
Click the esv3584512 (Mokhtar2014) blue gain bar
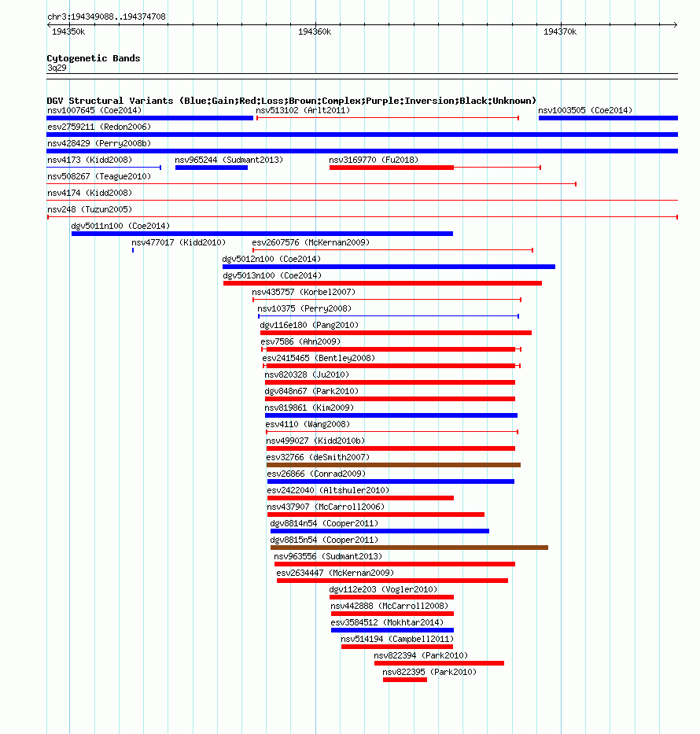(392, 630)
